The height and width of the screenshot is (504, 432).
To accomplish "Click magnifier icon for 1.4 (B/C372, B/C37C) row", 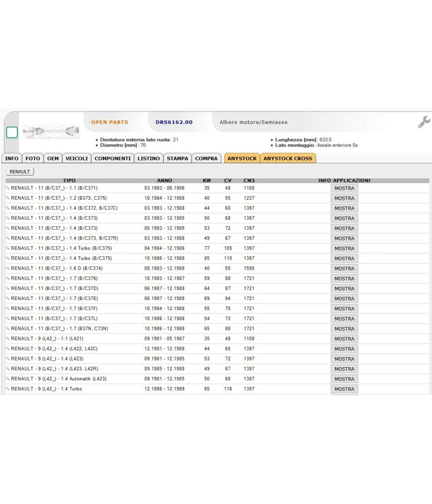I will click(x=7, y=208).
